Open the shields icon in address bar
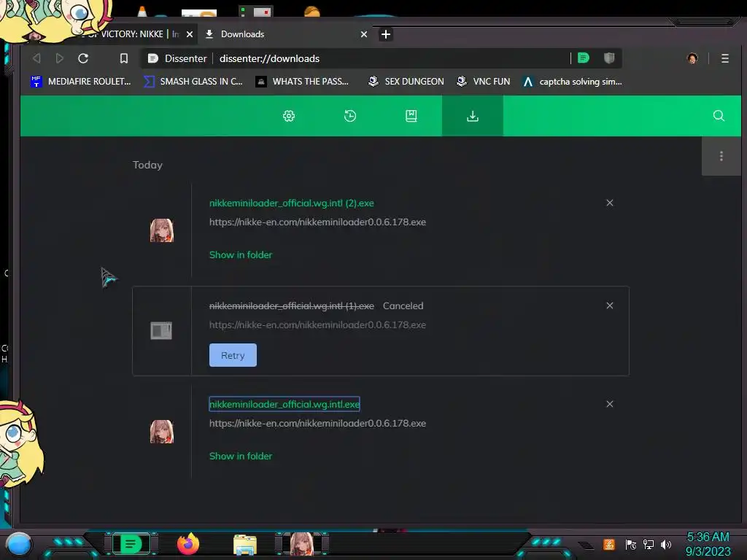This screenshot has height=560, width=747. [609, 58]
